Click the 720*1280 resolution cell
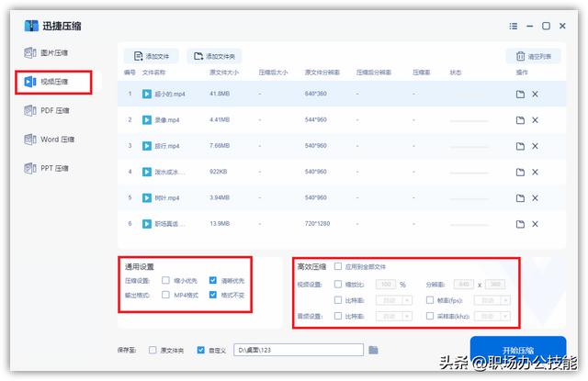This screenshot has height=381, width=588. (317, 224)
